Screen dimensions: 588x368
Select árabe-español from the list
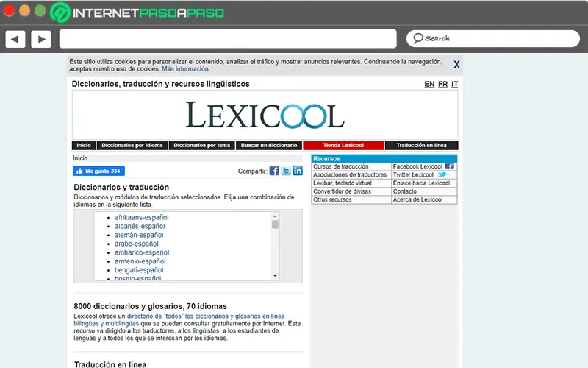137,244
